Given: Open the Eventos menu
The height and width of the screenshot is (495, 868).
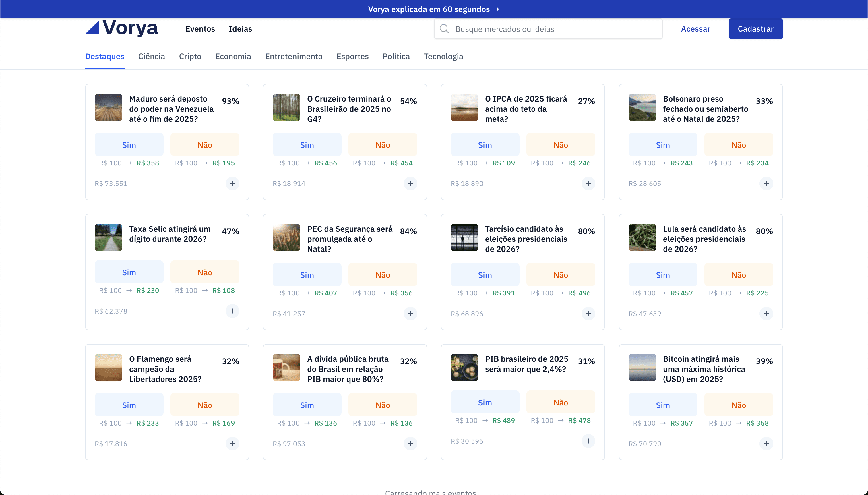Looking at the screenshot, I should click(x=200, y=29).
